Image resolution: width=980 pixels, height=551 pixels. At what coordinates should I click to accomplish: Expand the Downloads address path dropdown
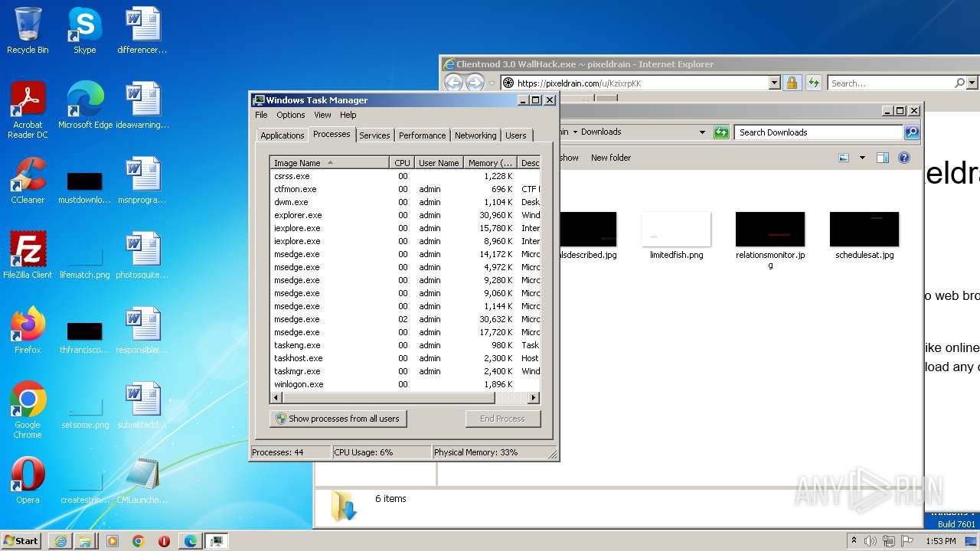coord(702,132)
